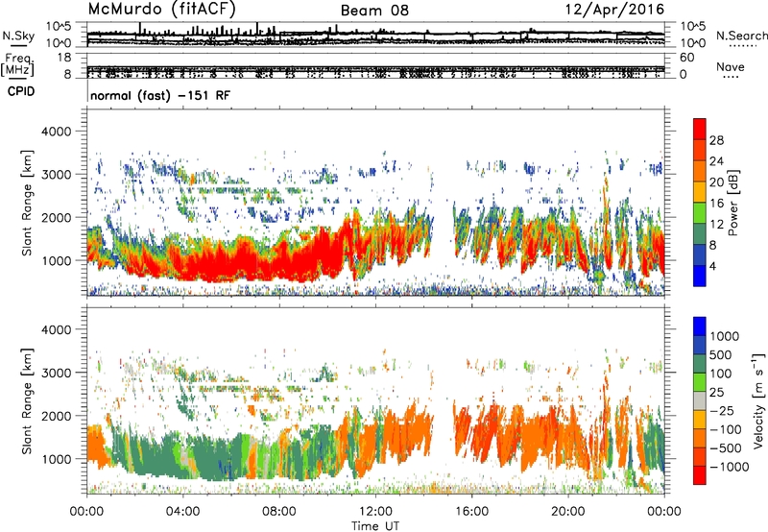Click the 1000 tick on the velocity panel axis

pyautogui.click(x=56, y=459)
